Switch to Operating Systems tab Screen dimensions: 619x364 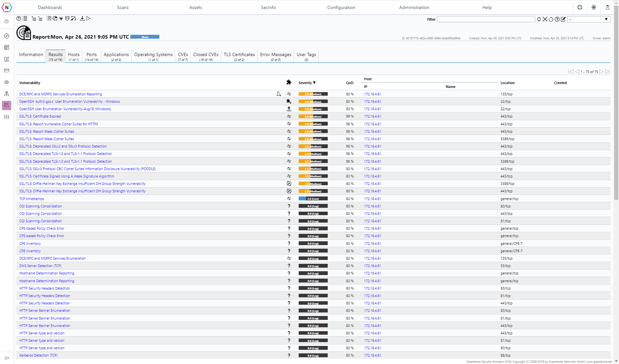153,56
